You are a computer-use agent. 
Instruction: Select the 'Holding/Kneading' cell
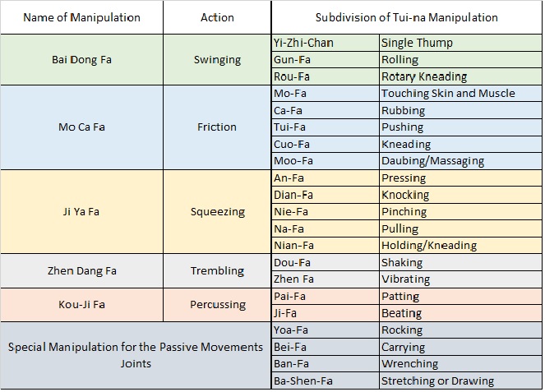(x=460, y=246)
